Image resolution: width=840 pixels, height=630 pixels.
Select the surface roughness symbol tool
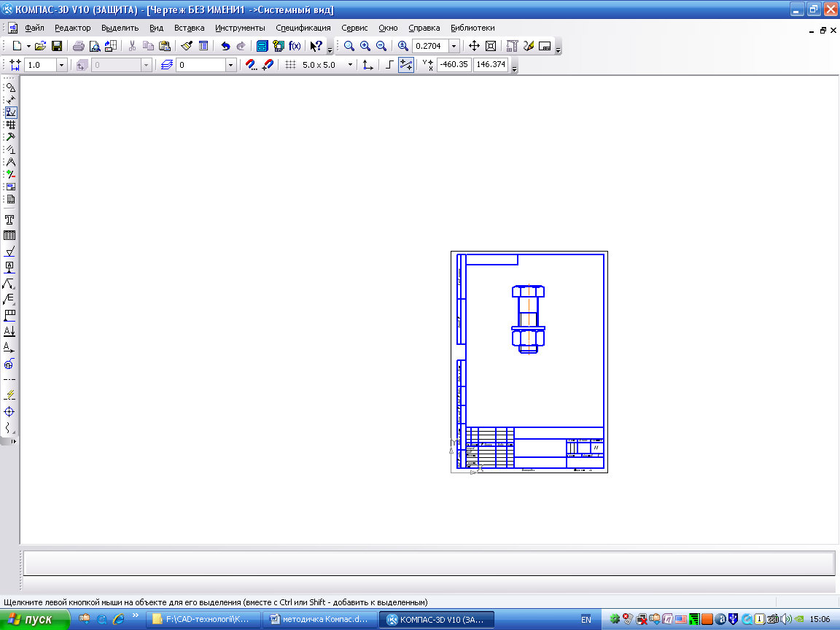pyautogui.click(x=9, y=252)
